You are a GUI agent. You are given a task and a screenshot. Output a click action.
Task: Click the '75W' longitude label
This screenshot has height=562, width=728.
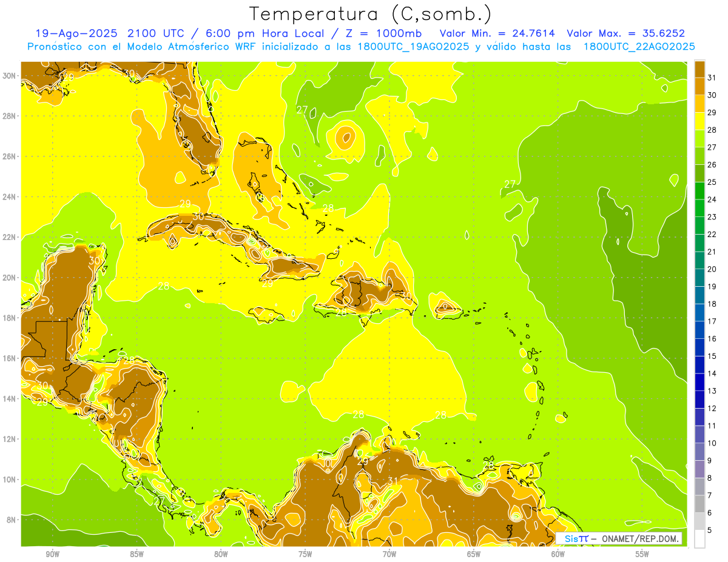305,554
